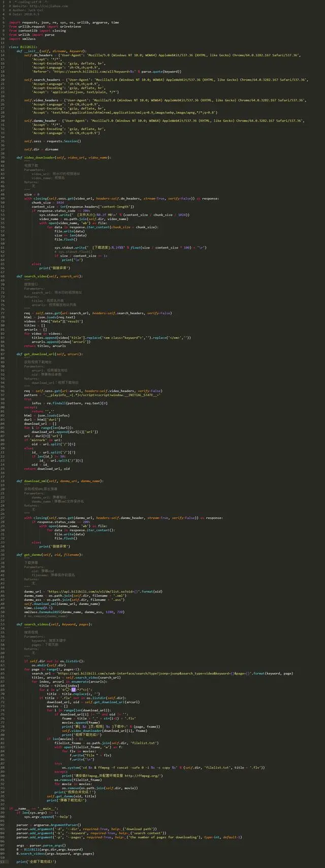325x868 pixels.
Task: Click the "def get_danmu(self, oid, filename):" line
Action: 49,554
